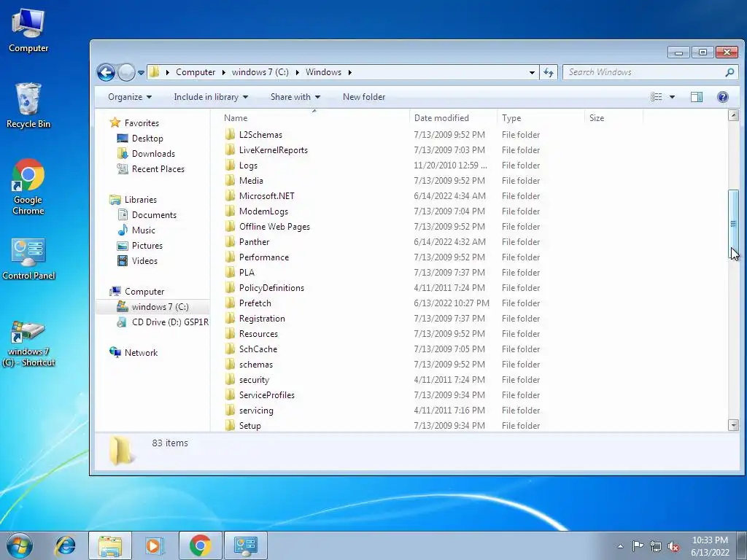Sort by the Type column header
The image size is (747, 560).
(541, 118)
